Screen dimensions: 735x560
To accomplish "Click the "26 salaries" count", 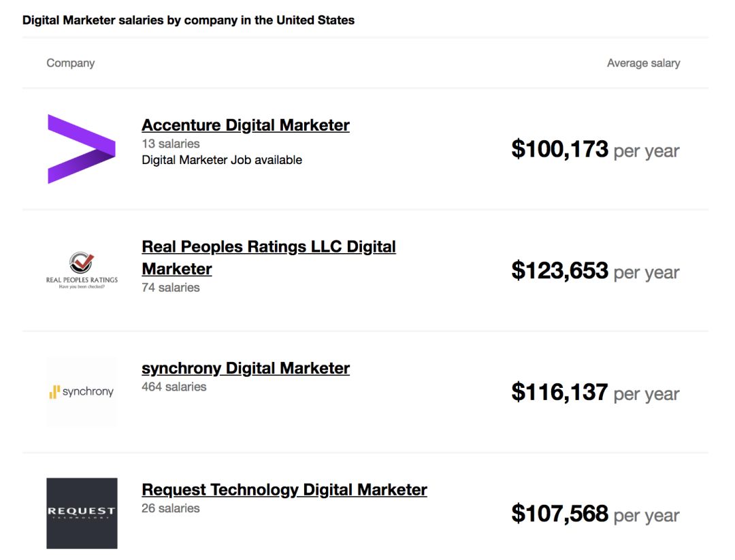I will click(170, 508).
